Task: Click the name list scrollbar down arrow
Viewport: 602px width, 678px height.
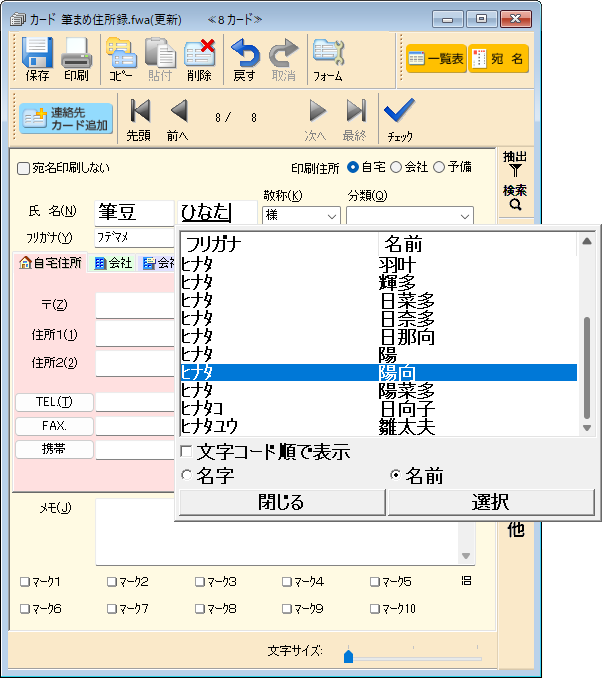Action: pos(587,428)
